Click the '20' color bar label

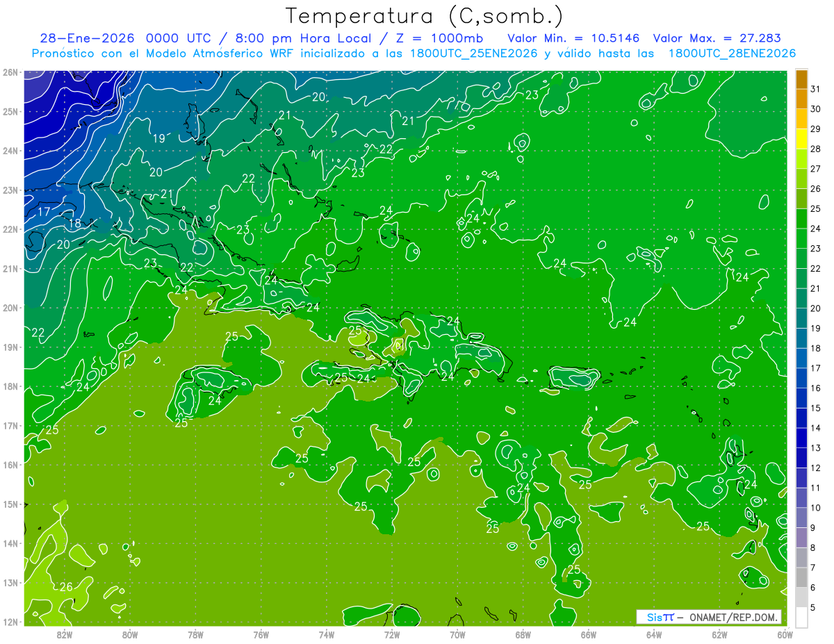coord(815,308)
